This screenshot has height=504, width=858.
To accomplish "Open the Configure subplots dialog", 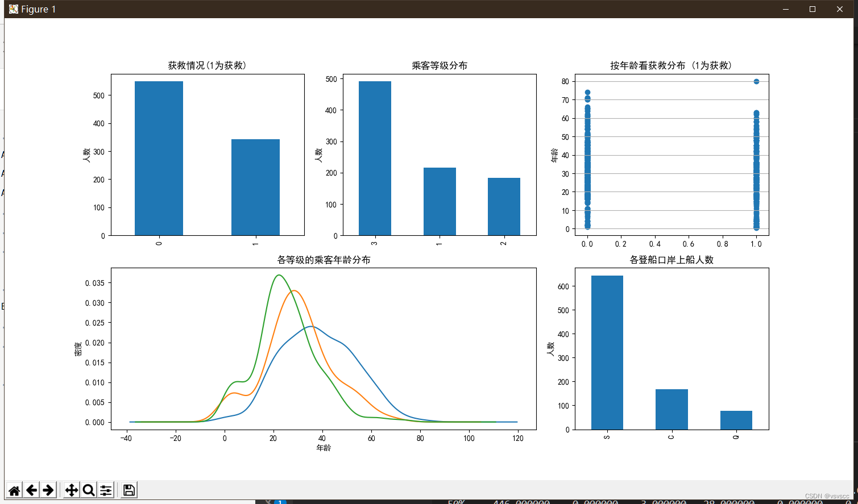I will pyautogui.click(x=106, y=490).
